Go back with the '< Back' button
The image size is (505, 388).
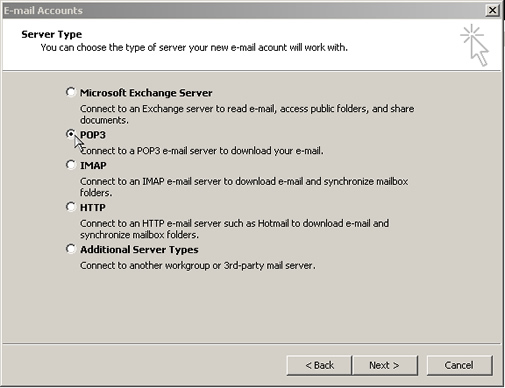click(319, 365)
